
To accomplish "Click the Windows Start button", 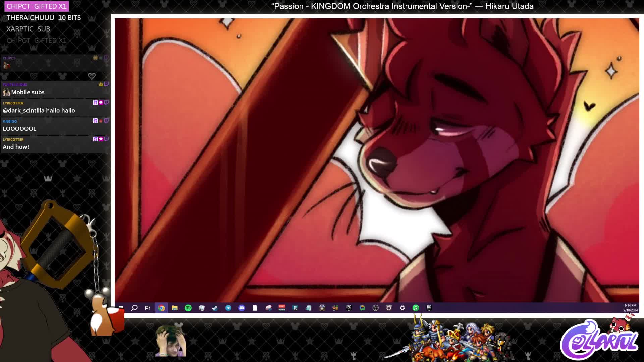I will (121, 308).
